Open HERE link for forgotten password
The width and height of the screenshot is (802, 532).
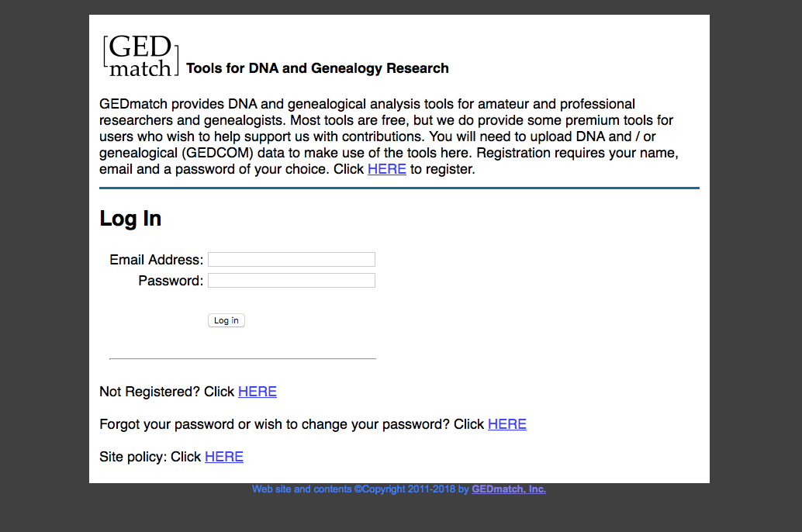[x=507, y=424]
